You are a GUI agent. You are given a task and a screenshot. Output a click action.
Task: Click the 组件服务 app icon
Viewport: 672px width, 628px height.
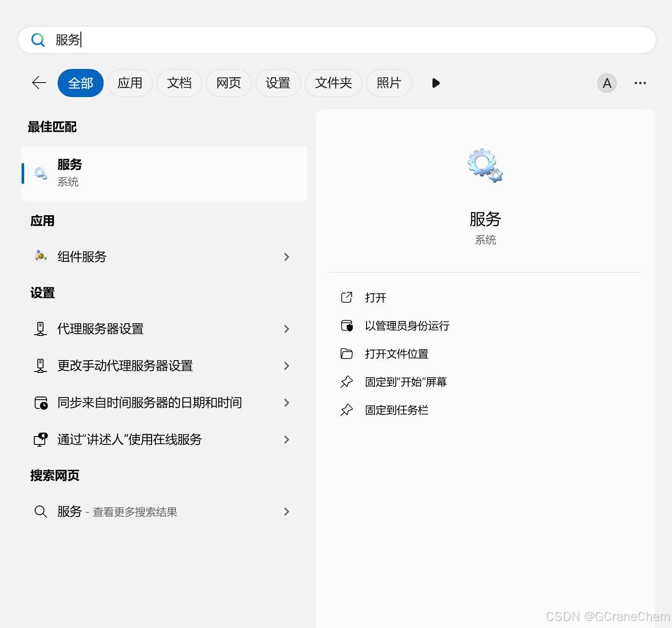coord(41,256)
